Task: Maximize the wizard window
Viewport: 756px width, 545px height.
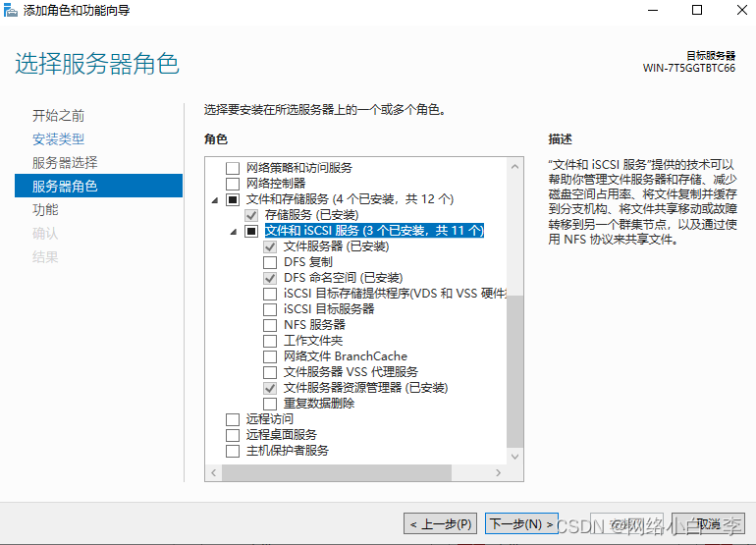Action: click(697, 10)
